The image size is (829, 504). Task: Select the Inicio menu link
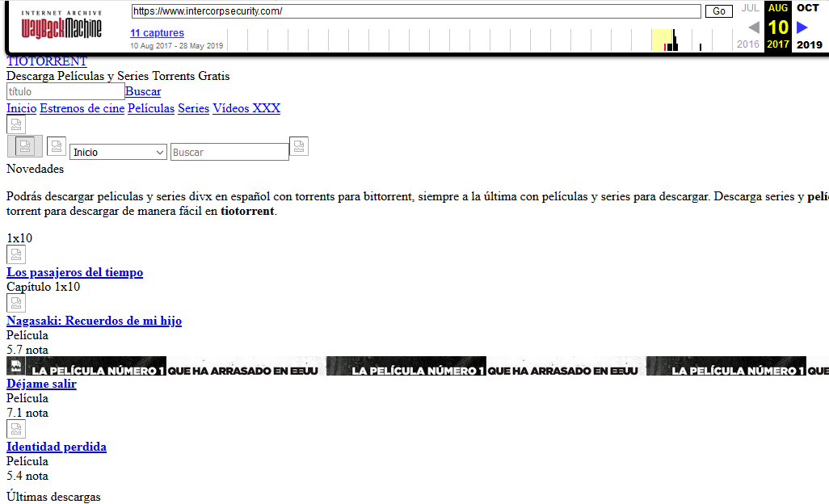click(22, 108)
